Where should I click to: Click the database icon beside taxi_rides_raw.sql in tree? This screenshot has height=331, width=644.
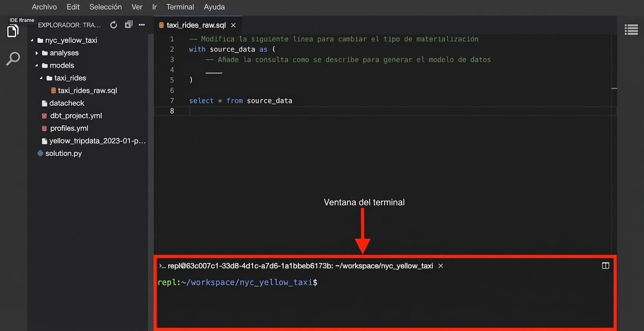(54, 90)
